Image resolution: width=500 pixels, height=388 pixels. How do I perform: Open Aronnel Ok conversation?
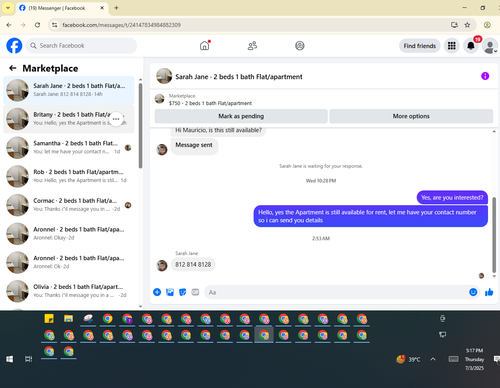(x=69, y=262)
